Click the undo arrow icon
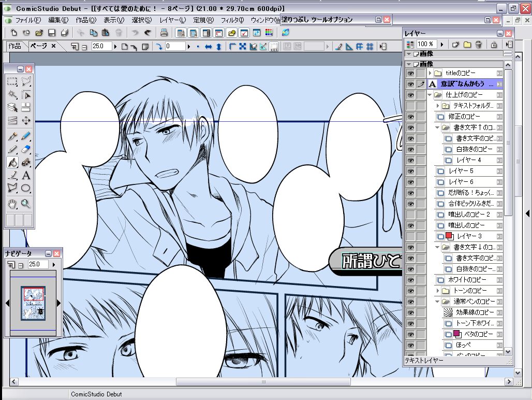Screen dimensions: 532x400 [135, 33]
